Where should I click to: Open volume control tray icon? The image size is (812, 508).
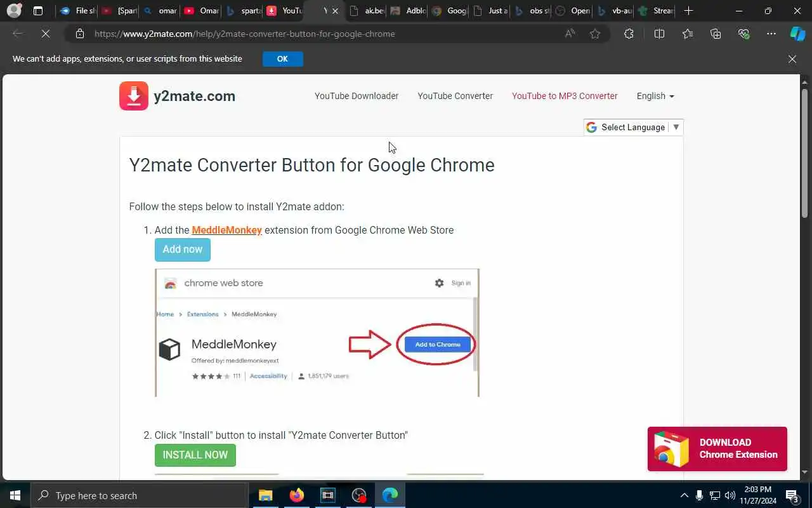(730, 495)
